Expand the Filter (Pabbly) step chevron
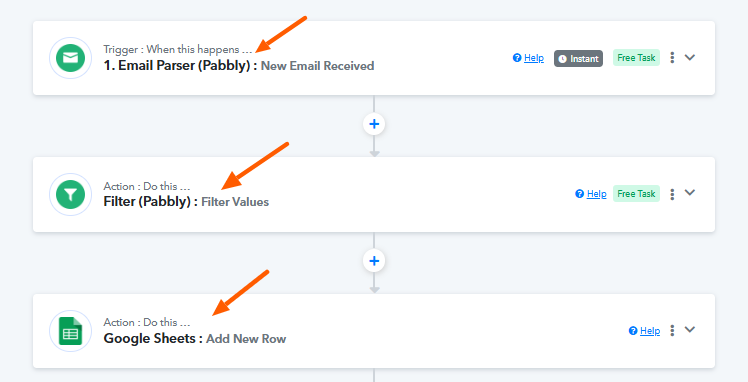Viewport: 748px width, 382px height. pyautogui.click(x=690, y=193)
